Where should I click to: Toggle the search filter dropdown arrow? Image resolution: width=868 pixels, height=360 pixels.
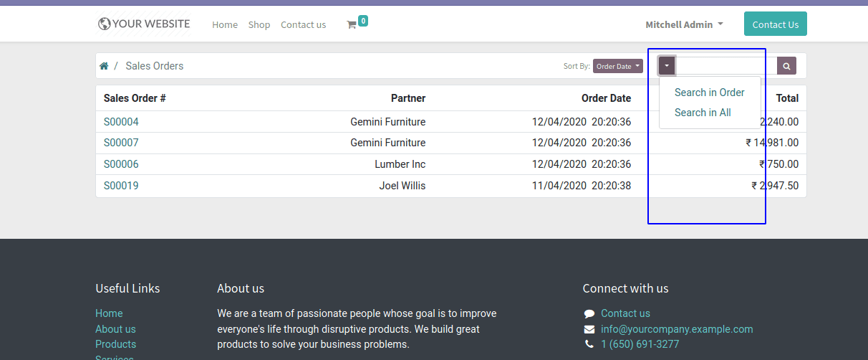[x=667, y=66]
